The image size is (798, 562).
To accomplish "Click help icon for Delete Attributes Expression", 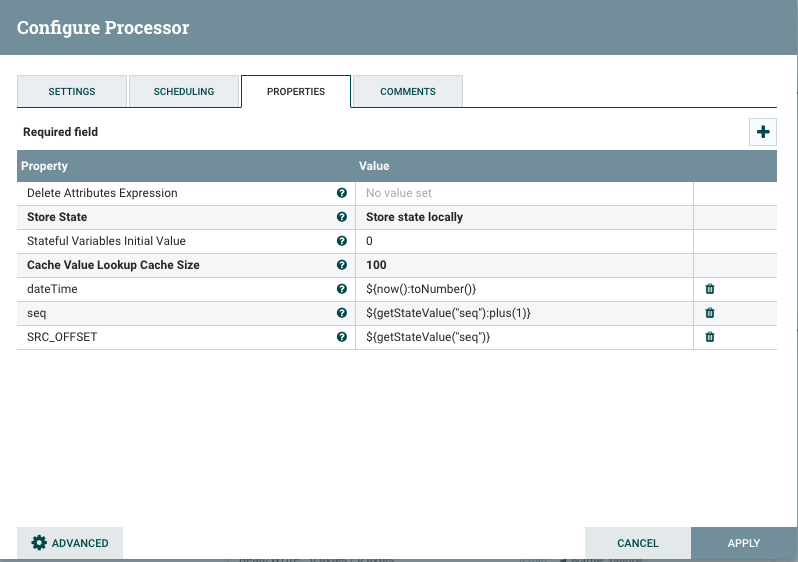I will tap(342, 193).
